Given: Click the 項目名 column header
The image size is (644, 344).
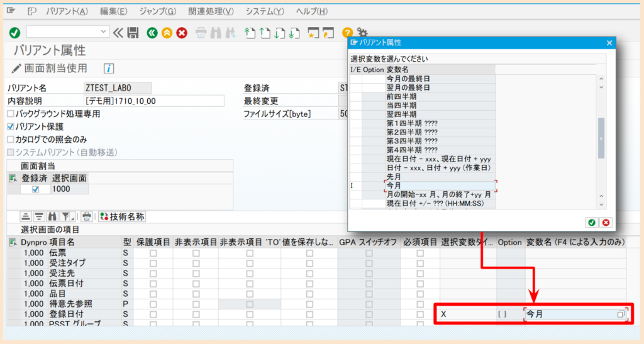Looking at the screenshot, I should 85,243.
